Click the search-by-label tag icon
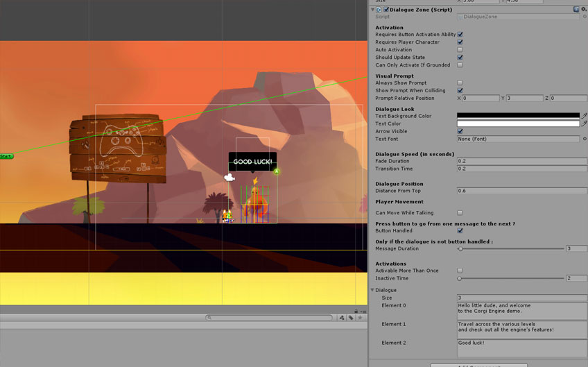The height and width of the screenshot is (367, 588). 351,318
